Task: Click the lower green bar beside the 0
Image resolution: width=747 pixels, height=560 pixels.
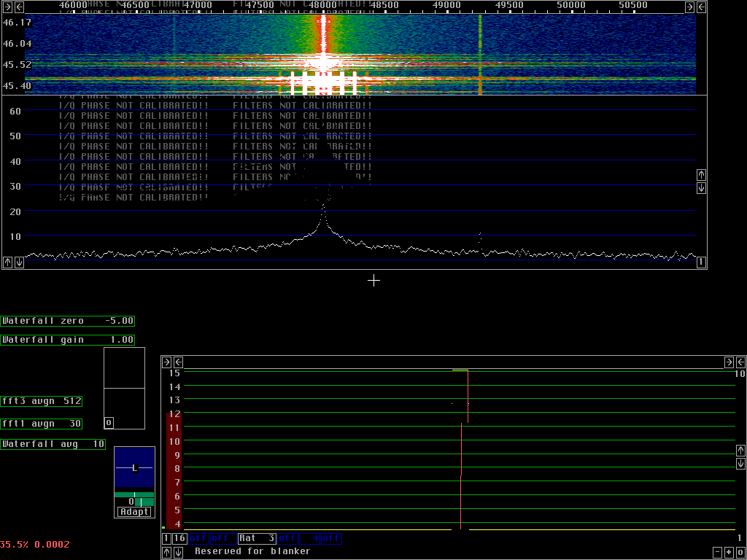Action: pos(144,502)
